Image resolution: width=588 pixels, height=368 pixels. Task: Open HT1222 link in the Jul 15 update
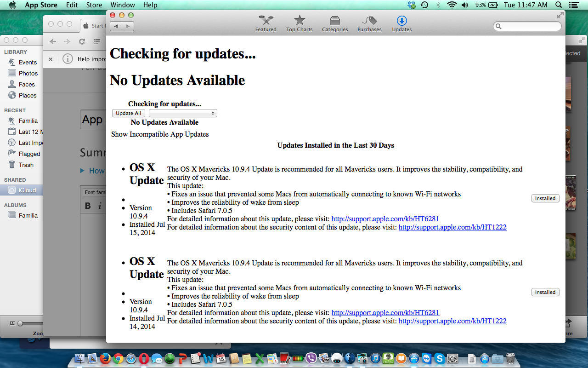(452, 227)
